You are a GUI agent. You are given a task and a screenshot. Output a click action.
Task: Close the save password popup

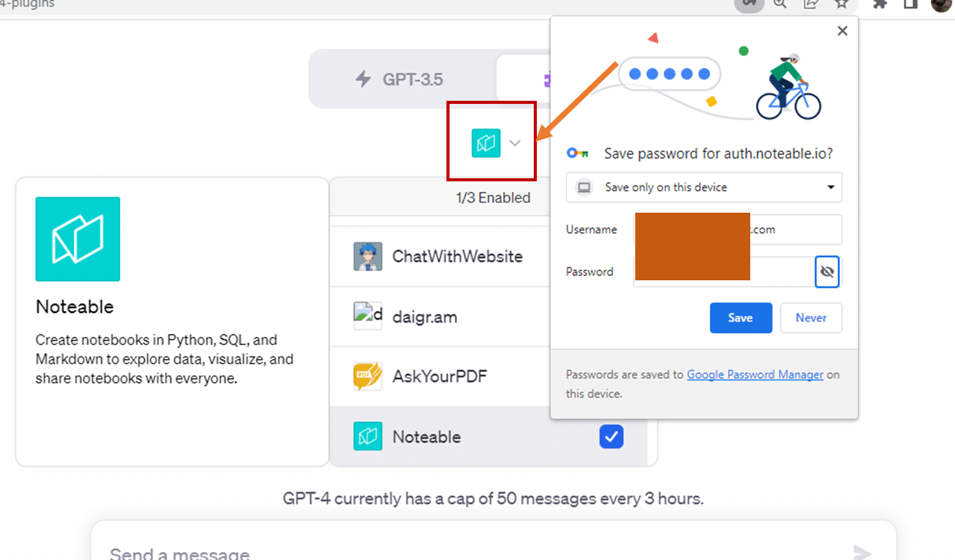coord(842,31)
